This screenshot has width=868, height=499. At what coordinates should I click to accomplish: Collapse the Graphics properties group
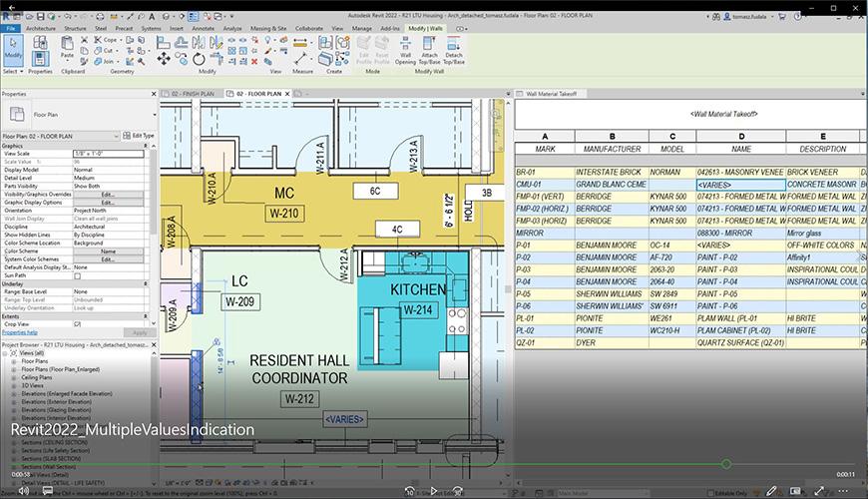146,146
